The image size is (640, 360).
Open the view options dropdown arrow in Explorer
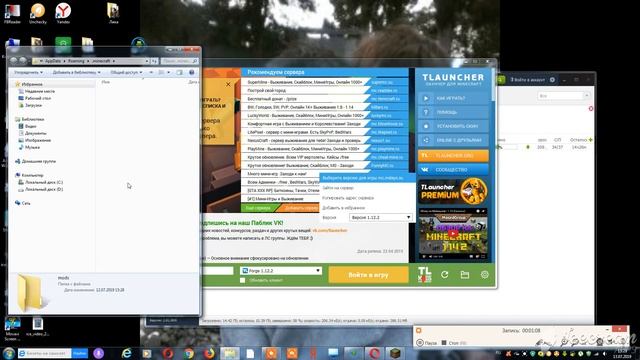[x=169, y=73]
